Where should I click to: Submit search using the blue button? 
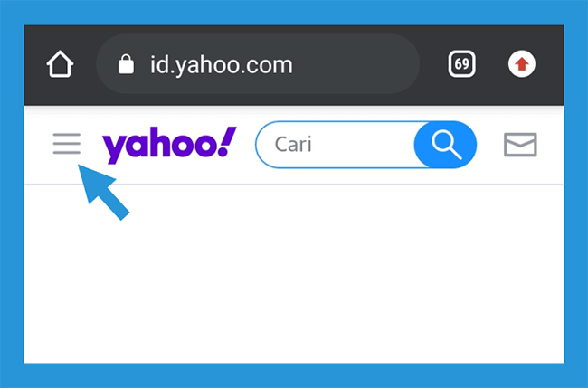[x=445, y=145]
